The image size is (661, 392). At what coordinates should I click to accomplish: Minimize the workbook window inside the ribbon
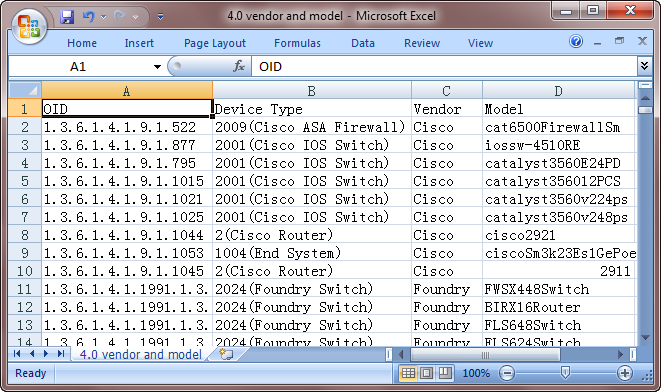point(597,42)
